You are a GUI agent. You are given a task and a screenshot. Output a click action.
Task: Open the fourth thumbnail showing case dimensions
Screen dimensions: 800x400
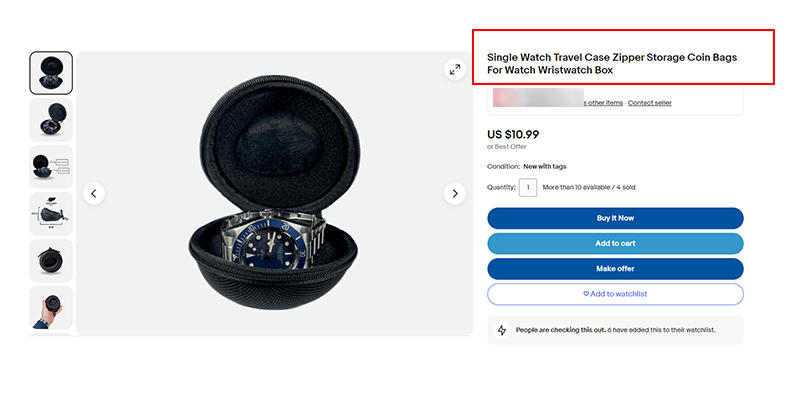click(51, 213)
